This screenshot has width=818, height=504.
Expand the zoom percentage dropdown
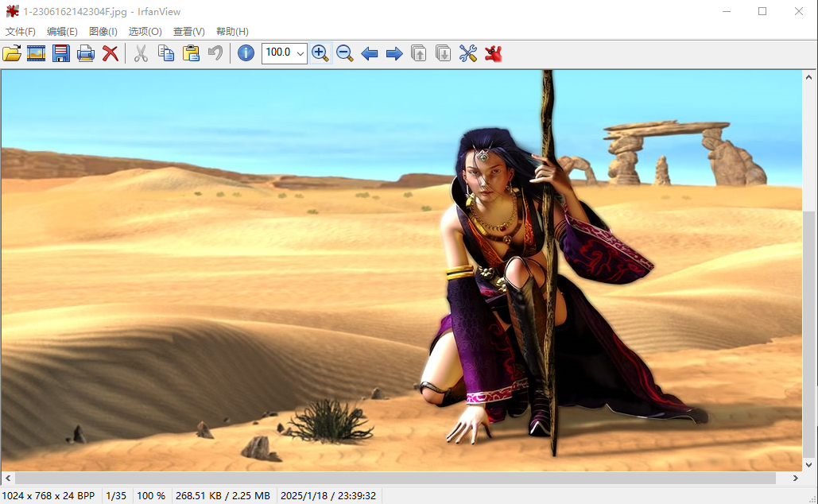coord(300,53)
